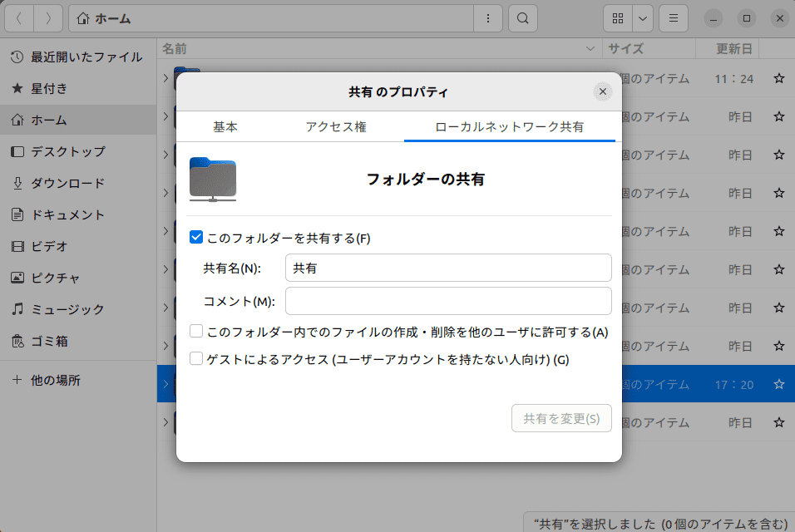Open ピクチャ in sidebar

[x=78, y=278]
